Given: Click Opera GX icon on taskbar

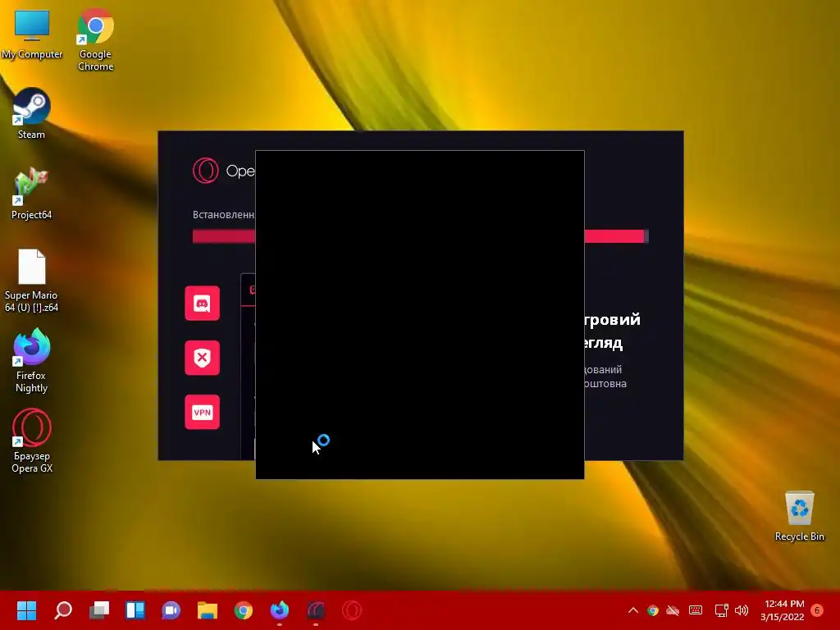Looking at the screenshot, I should click(352, 610).
